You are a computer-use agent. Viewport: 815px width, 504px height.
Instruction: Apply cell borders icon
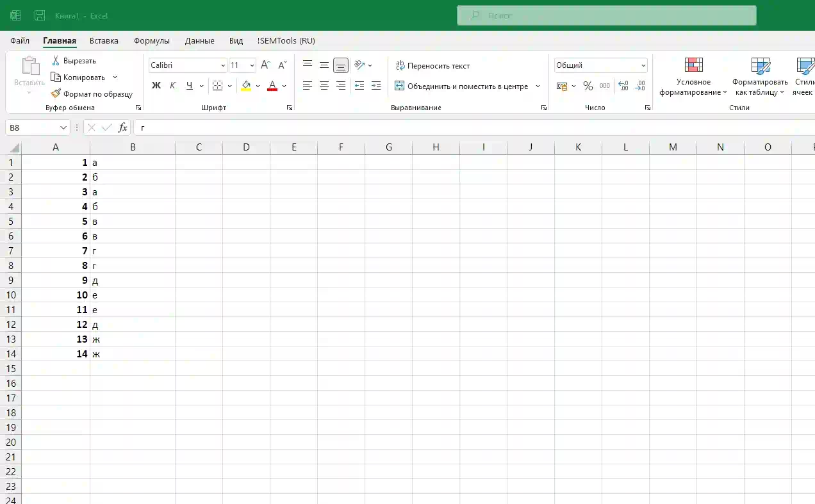point(217,86)
